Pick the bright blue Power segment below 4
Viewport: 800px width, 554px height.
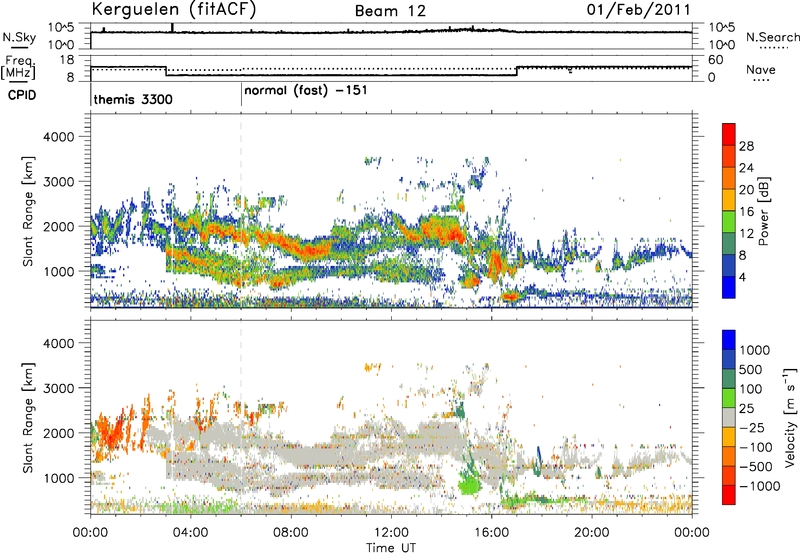[729, 287]
